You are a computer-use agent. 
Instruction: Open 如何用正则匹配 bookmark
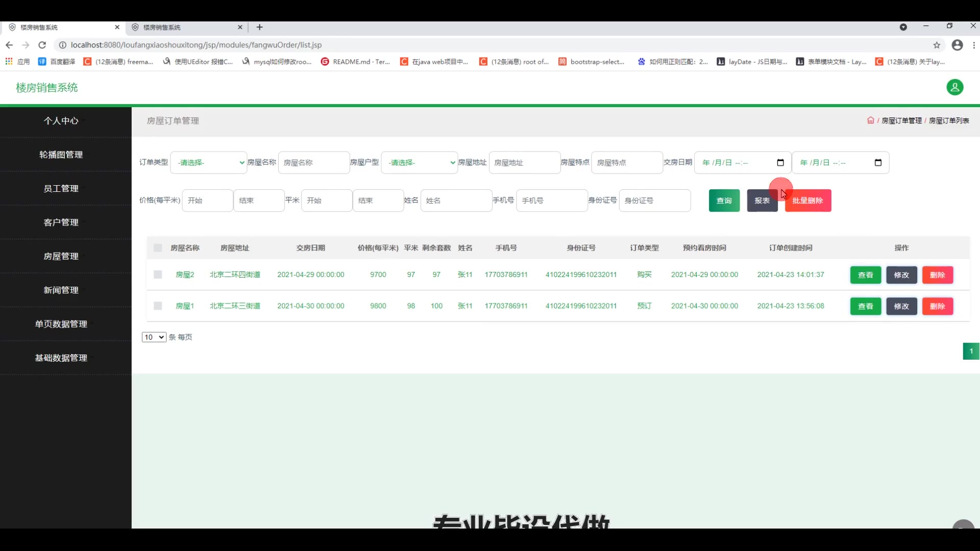click(x=673, y=62)
